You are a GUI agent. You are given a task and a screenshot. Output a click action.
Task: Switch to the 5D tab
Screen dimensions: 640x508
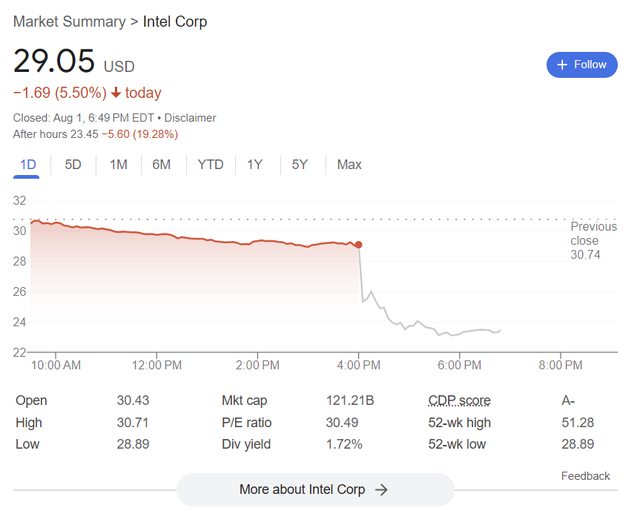(73, 164)
